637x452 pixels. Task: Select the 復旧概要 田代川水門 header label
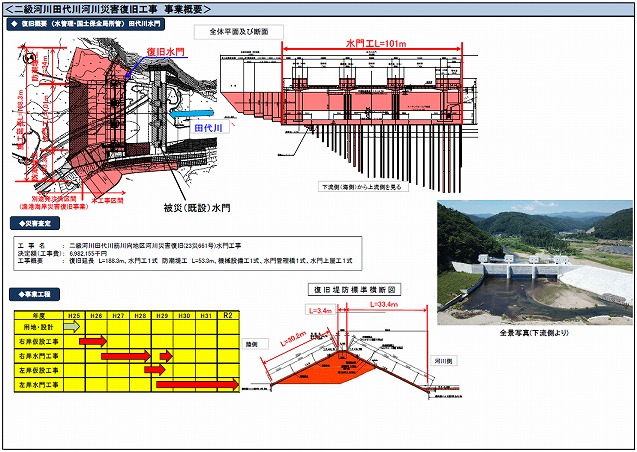(85, 24)
